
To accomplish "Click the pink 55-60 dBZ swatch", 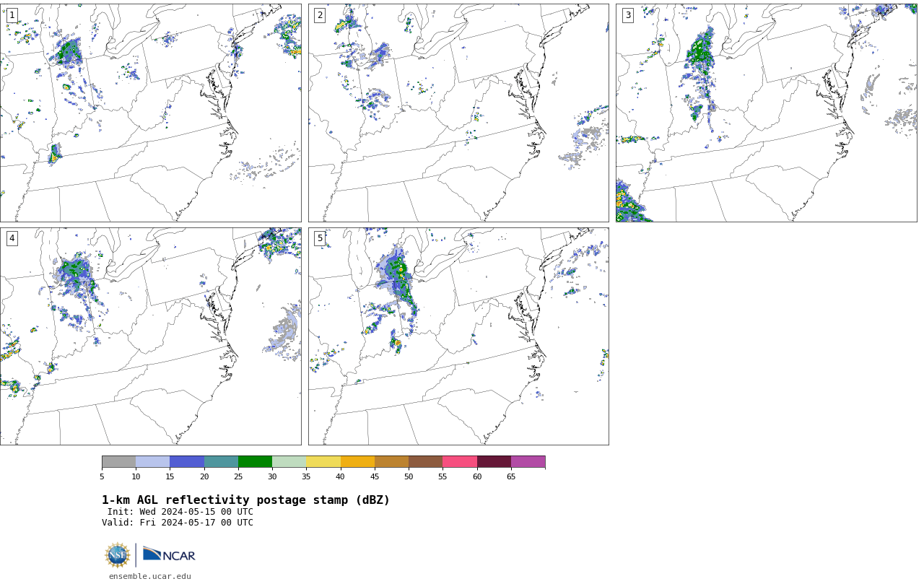I will tap(460, 462).
